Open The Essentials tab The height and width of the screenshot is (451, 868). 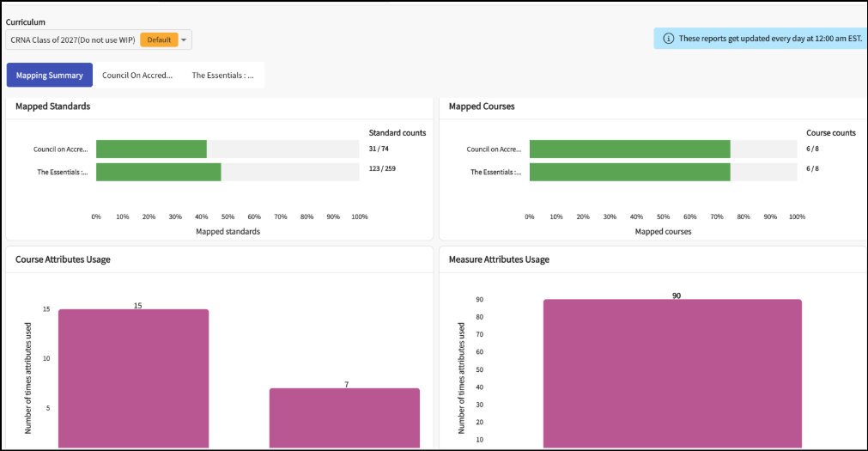(x=222, y=76)
